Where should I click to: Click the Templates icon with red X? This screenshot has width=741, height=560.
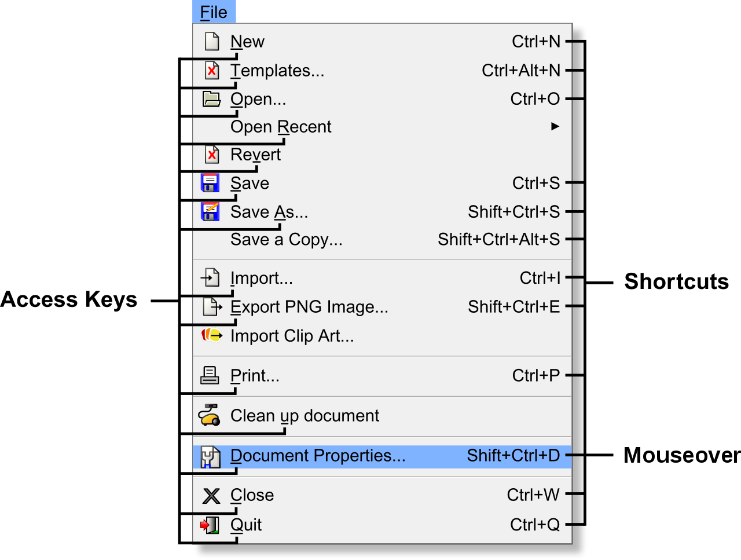point(212,71)
